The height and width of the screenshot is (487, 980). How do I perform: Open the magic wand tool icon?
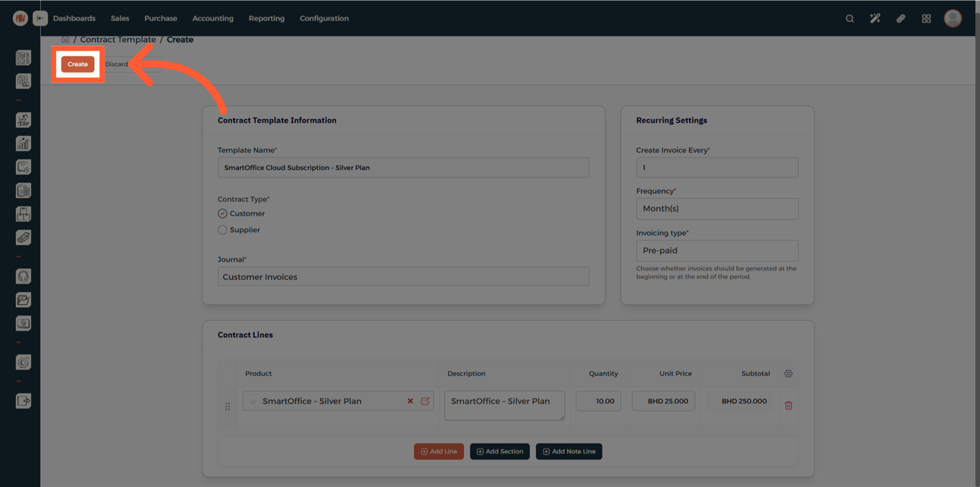point(875,18)
